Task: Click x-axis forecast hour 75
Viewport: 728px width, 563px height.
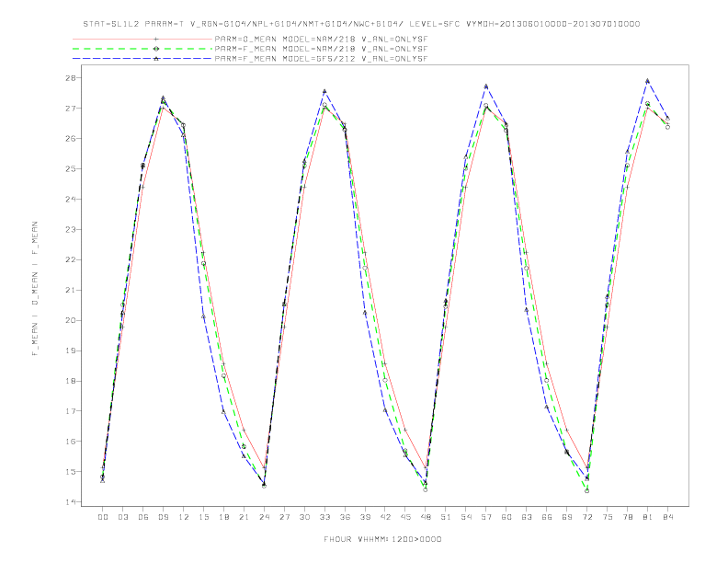Action: [x=608, y=517]
